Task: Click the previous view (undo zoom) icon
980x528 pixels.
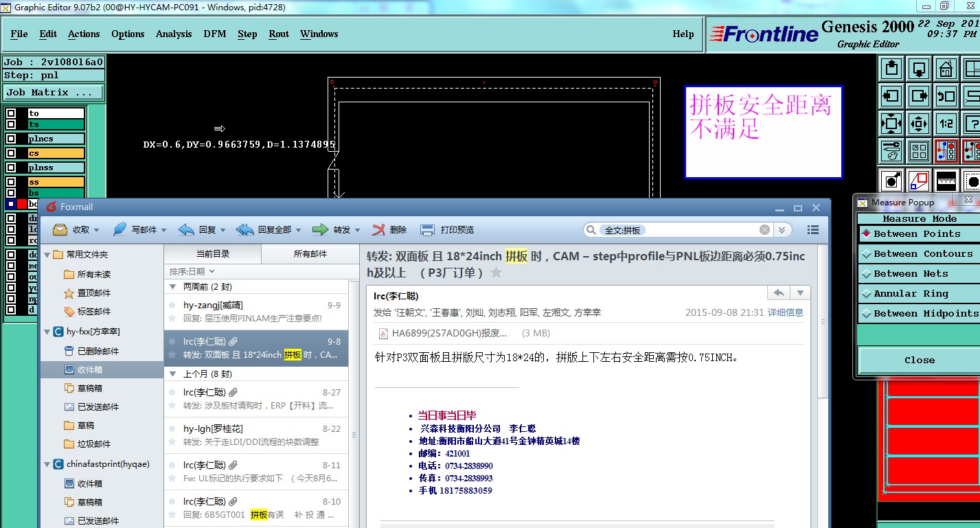Action: point(946,96)
